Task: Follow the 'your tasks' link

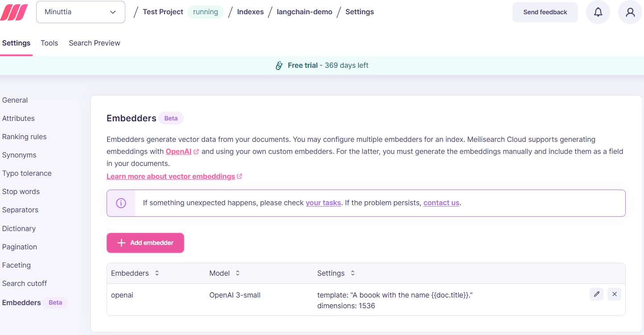Action: 323,203
